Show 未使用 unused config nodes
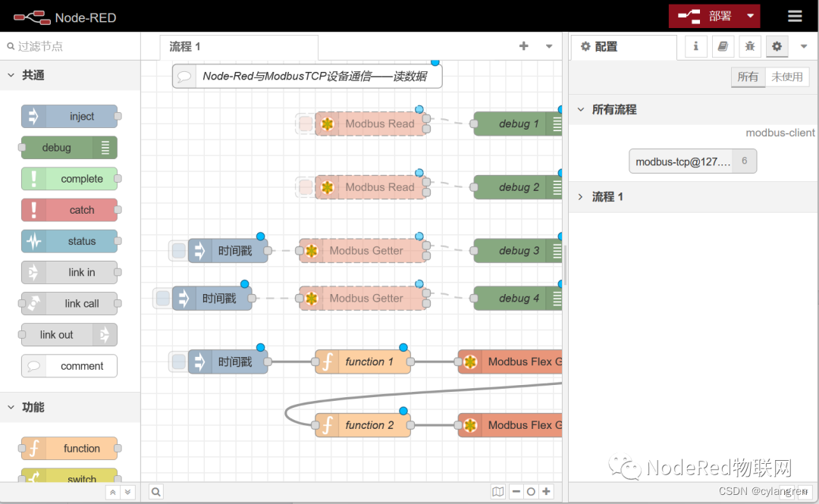 (786, 77)
